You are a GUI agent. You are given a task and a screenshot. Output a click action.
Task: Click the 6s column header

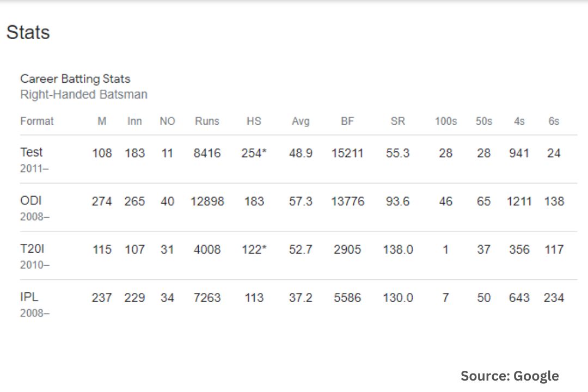(x=554, y=121)
